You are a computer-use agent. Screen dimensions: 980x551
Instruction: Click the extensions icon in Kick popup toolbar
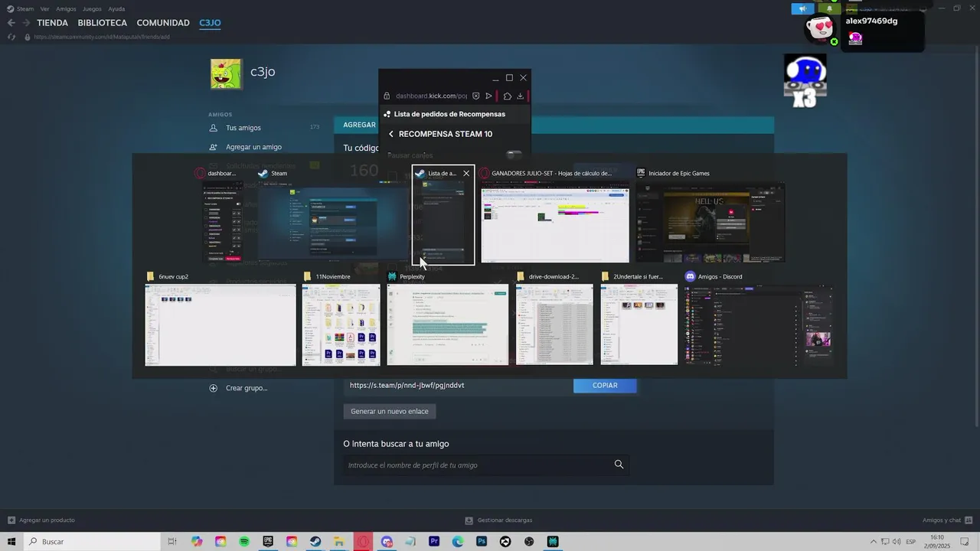coord(507,96)
